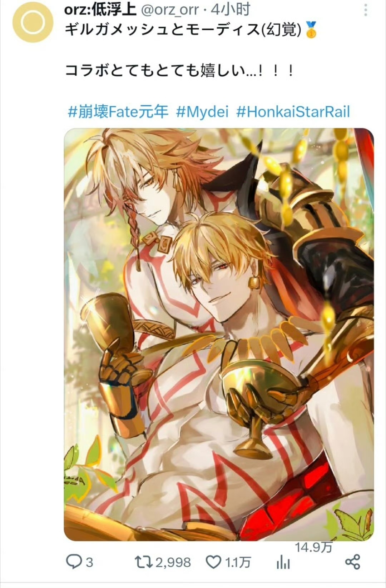386x588 pixels.
Task: Click the reply count 3
Action: (89, 563)
